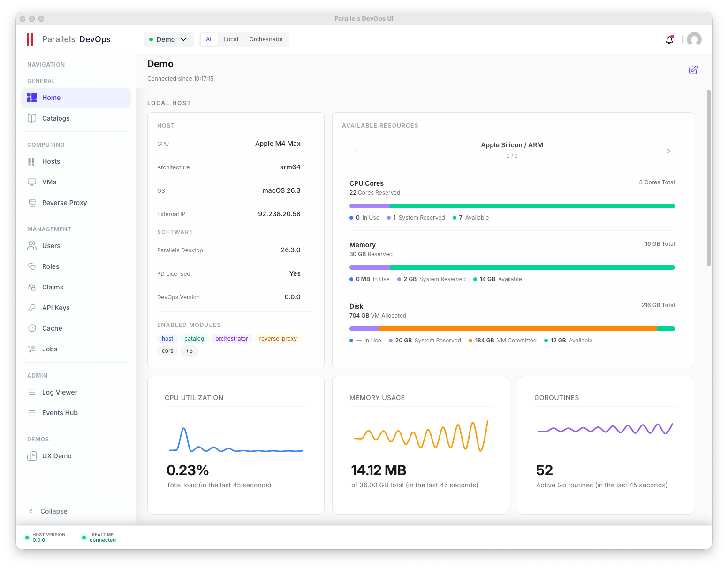
Task: Navigate to the VMs page
Action: 76,182
